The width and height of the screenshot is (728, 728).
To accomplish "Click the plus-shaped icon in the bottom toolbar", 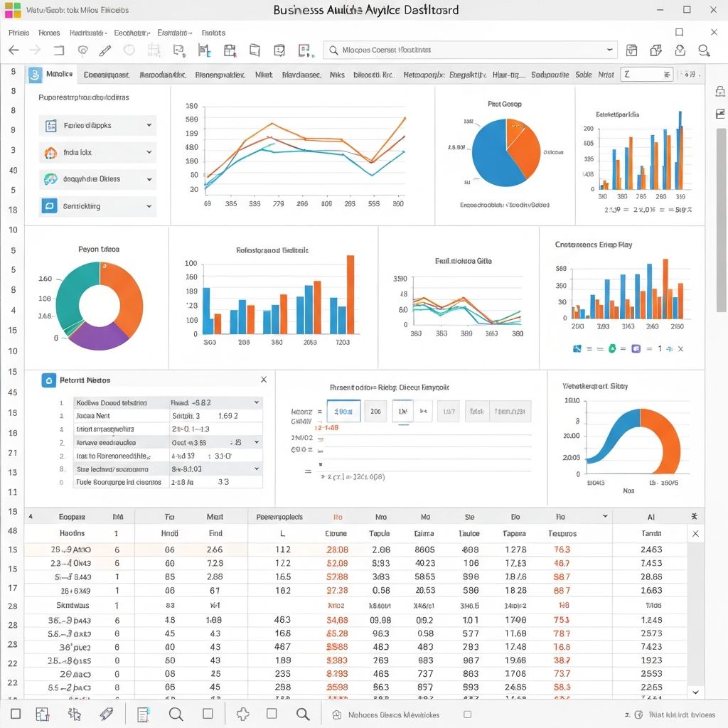I will (x=243, y=714).
